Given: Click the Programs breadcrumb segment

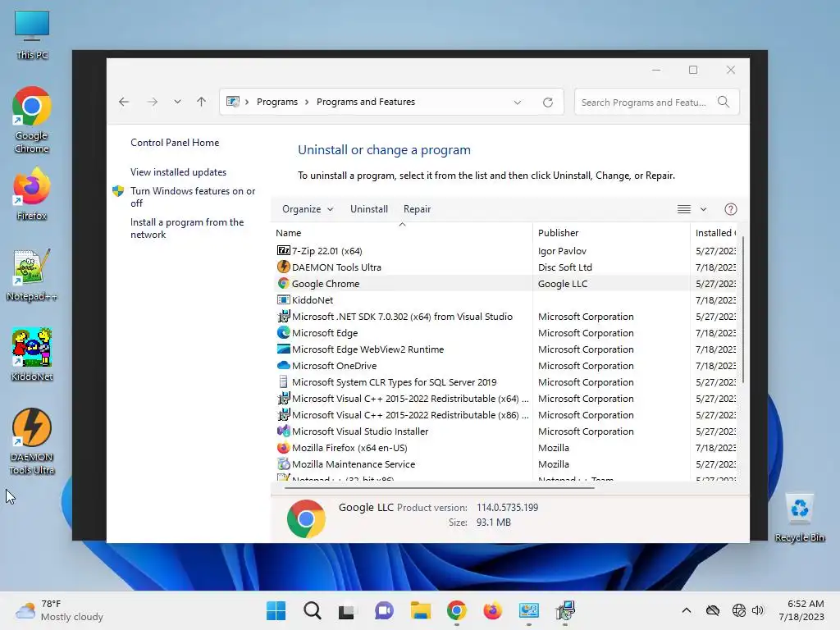Looking at the screenshot, I should tap(277, 102).
